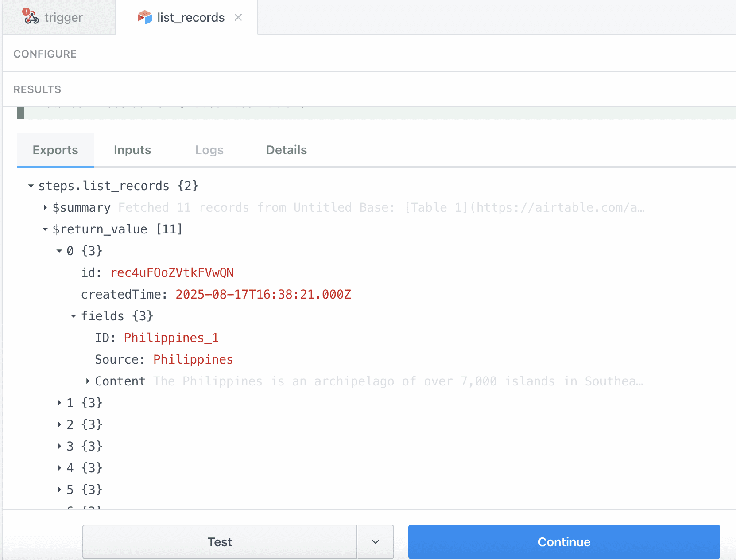Open the CONFIGURE section
Viewport: 736px width, 560px height.
coord(45,54)
